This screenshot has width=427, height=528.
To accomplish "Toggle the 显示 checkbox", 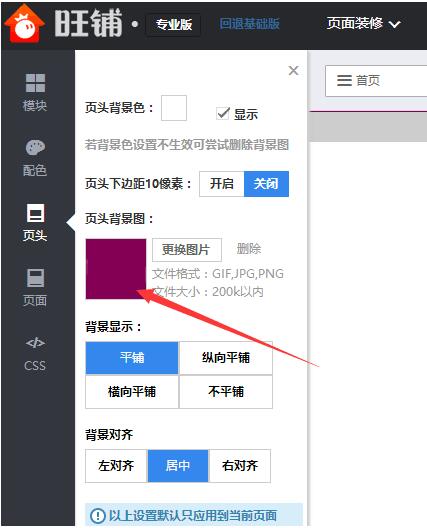I will click(x=223, y=113).
